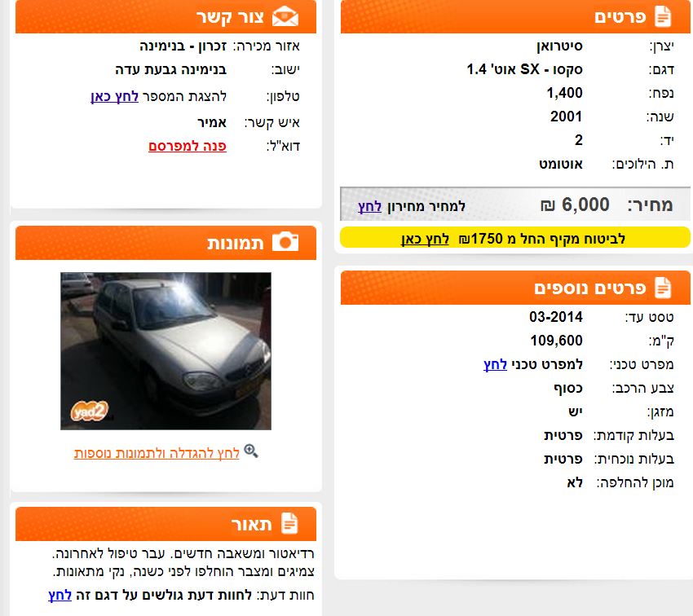
Task: Click the 6,000 ₪ price bar
Action: 515,204
